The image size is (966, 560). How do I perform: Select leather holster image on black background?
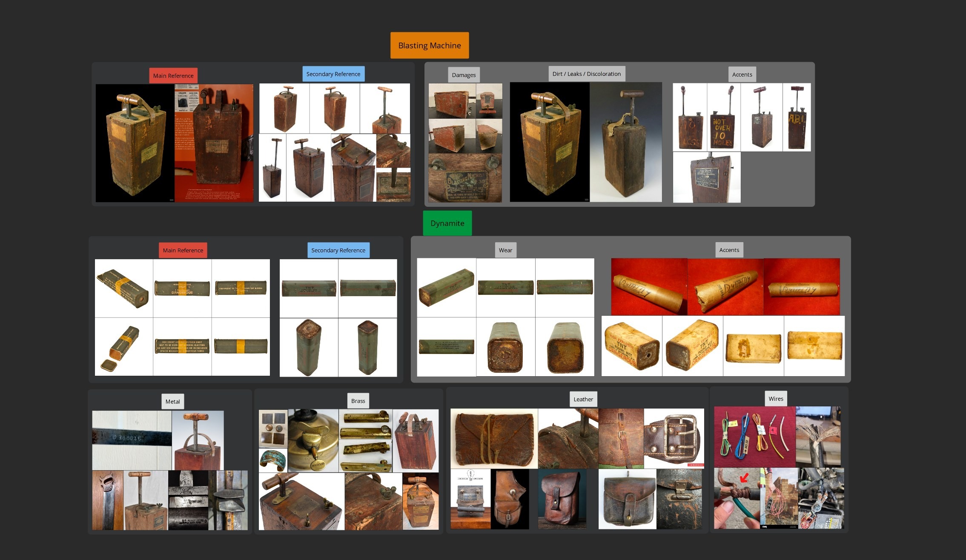pos(510,499)
